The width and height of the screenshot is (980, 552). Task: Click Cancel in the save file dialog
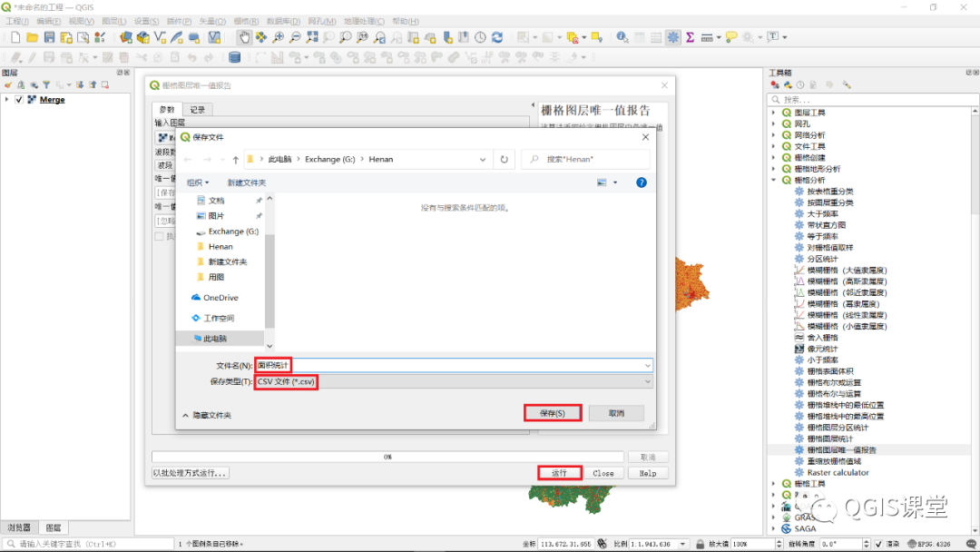(x=616, y=413)
